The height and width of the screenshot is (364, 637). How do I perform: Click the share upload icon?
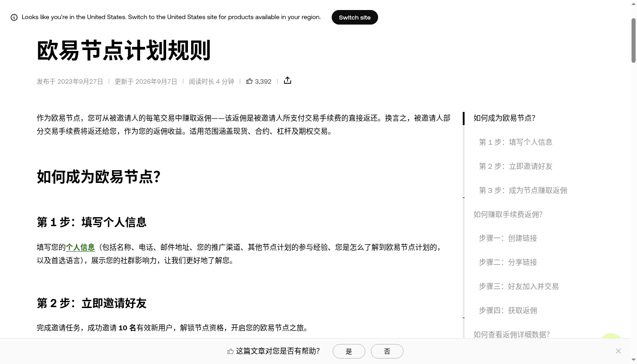click(x=288, y=81)
